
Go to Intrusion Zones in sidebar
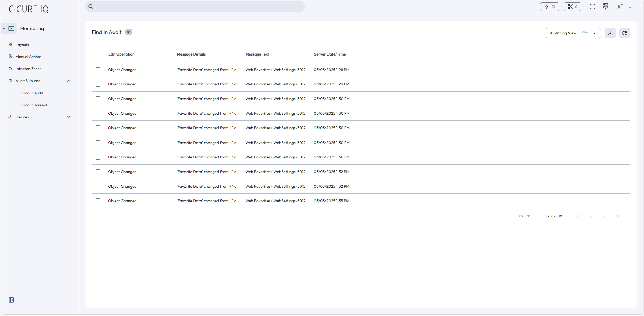point(28,69)
